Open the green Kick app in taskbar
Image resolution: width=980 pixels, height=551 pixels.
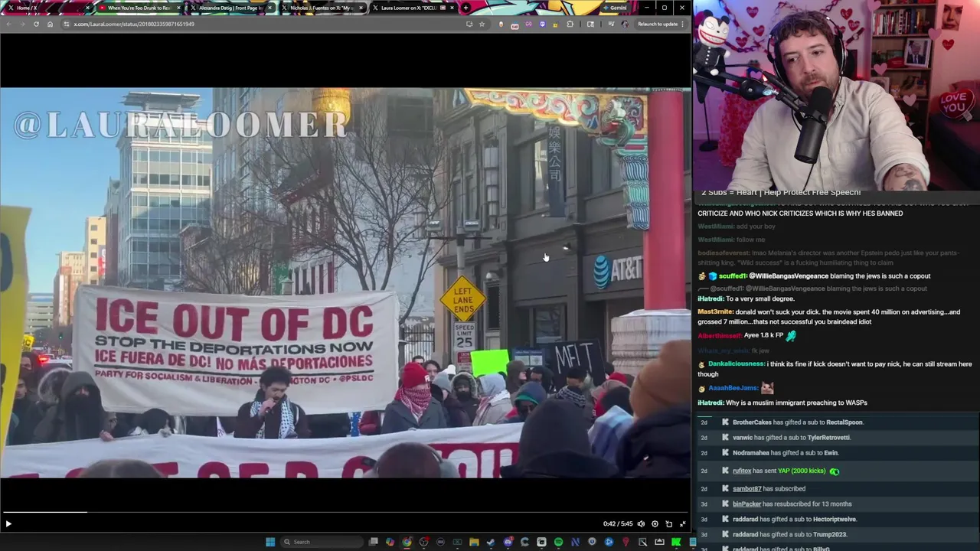[675, 542]
